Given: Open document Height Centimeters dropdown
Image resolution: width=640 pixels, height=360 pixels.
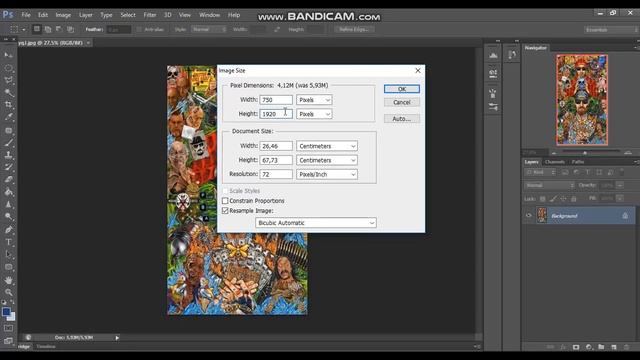Looking at the screenshot, I should point(327,160).
